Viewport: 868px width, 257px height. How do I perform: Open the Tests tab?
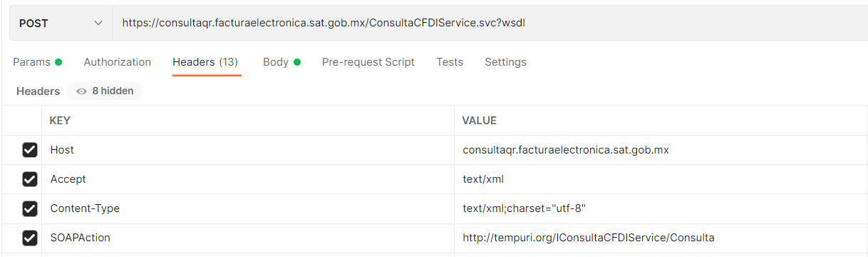450,62
